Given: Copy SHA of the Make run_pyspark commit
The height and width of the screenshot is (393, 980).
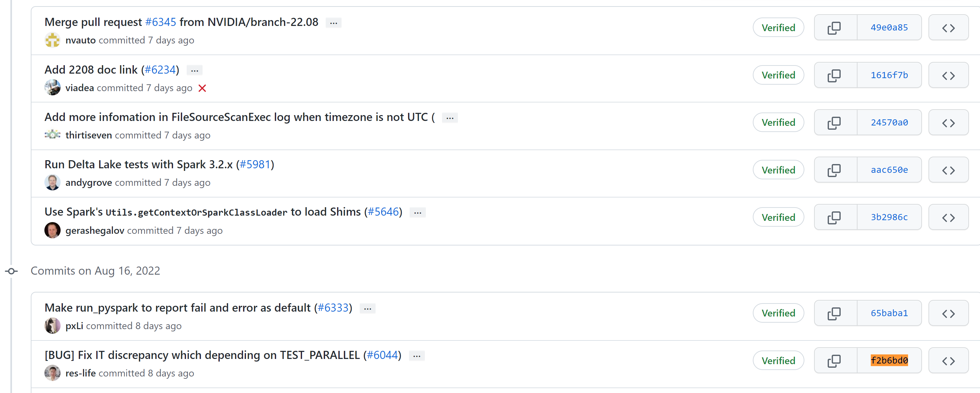Looking at the screenshot, I should coord(835,313).
